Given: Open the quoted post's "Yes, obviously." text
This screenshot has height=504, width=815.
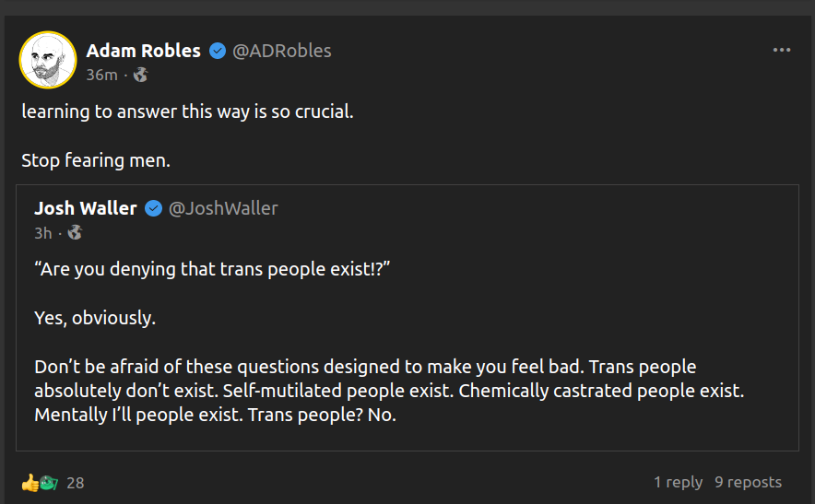Looking at the screenshot, I should click(x=95, y=318).
